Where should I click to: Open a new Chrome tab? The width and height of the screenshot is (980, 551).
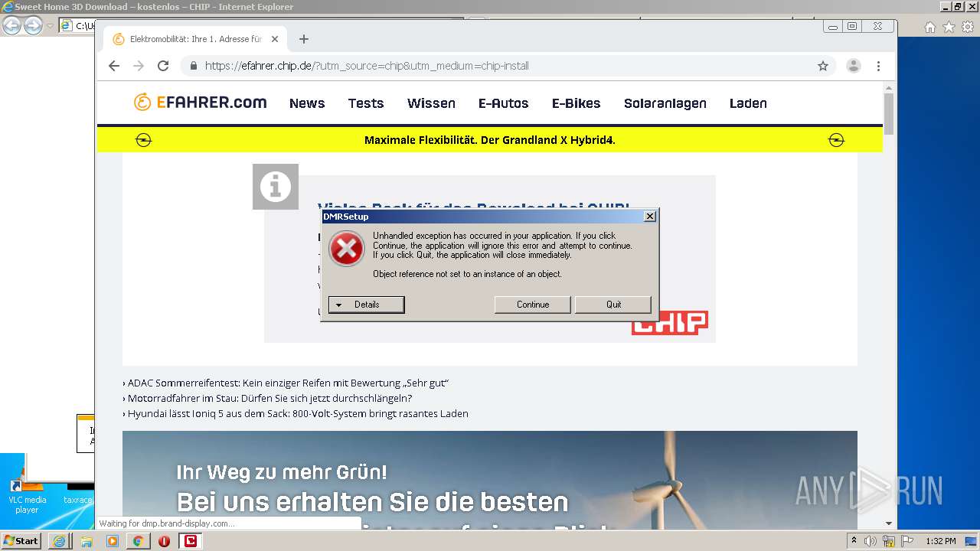click(x=304, y=39)
